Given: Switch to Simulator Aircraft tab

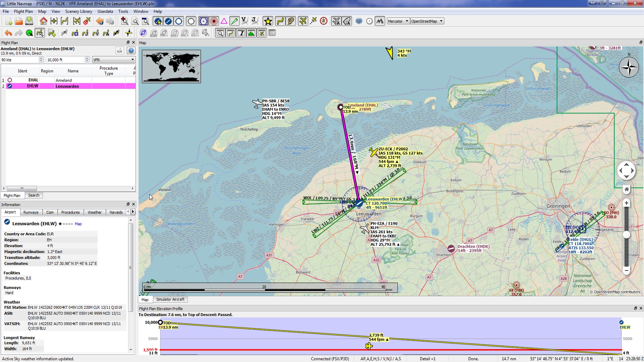Looking at the screenshot, I should pyautogui.click(x=170, y=299).
